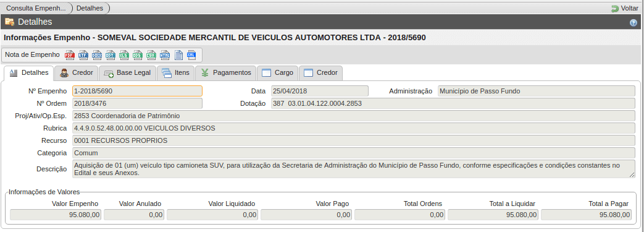Export Nota de Empenho as PDF

[x=69, y=54]
